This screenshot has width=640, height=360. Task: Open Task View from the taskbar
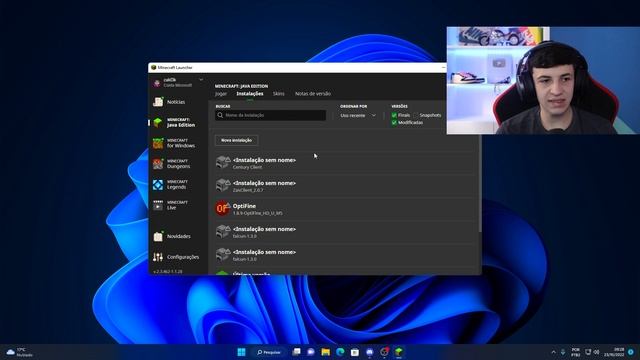[297, 352]
